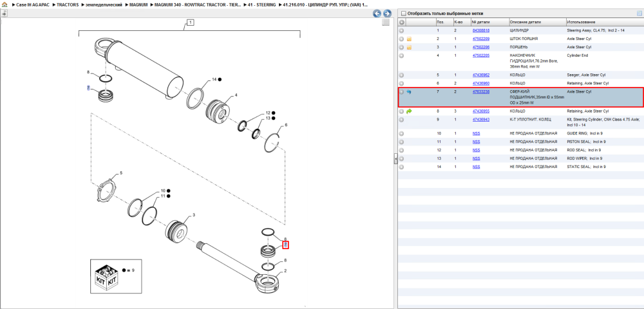Open part number link 84308818

(481, 31)
